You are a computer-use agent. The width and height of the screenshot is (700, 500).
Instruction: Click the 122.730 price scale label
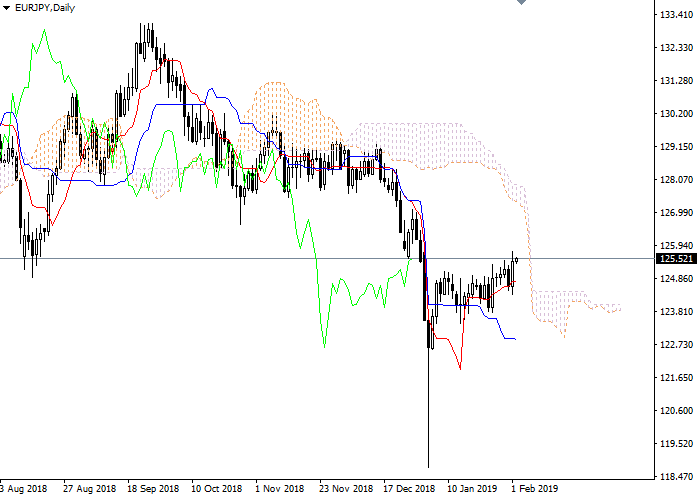(x=676, y=345)
